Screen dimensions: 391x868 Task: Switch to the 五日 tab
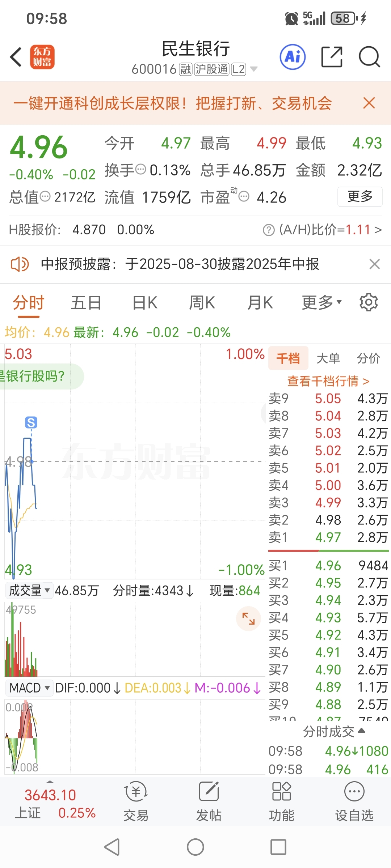[x=86, y=302]
